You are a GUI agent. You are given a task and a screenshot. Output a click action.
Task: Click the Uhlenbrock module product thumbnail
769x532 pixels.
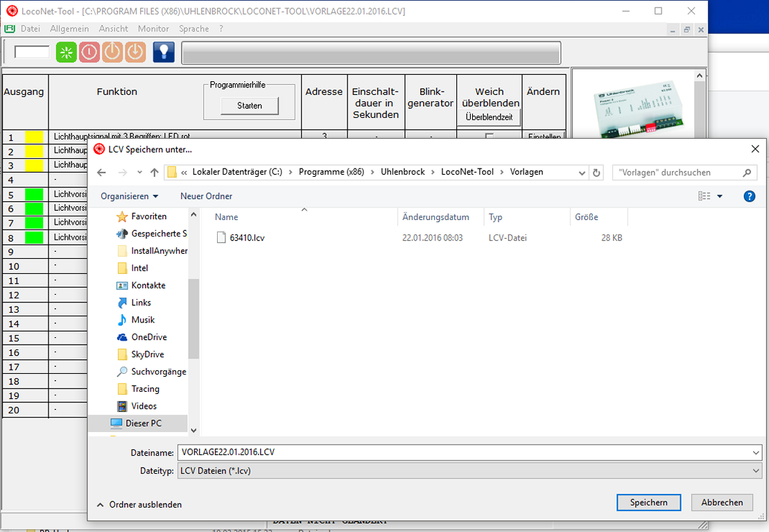pos(638,110)
